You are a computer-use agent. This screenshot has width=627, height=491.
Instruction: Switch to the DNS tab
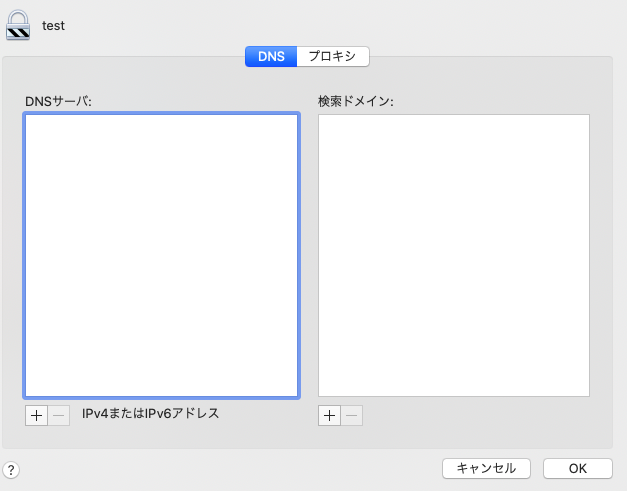271,56
